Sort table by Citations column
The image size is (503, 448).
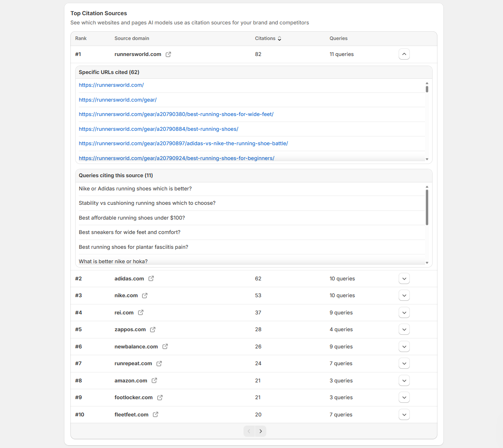point(268,38)
